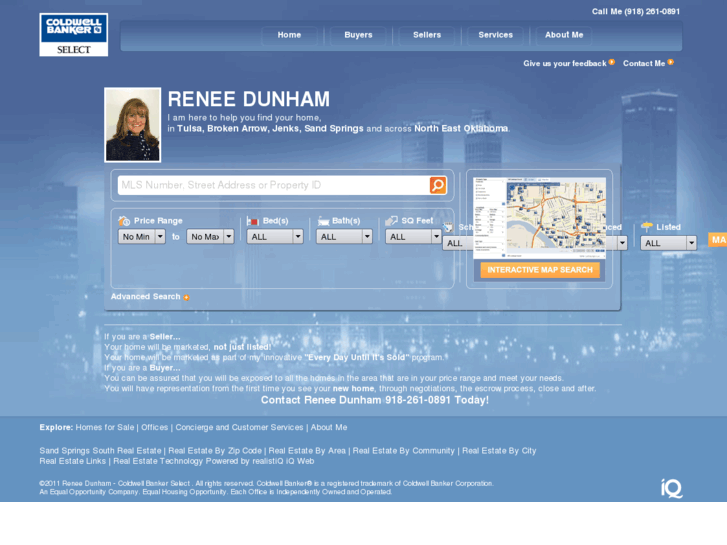Expand the Listed ALL dropdown
727x545 pixels.
[x=669, y=243]
